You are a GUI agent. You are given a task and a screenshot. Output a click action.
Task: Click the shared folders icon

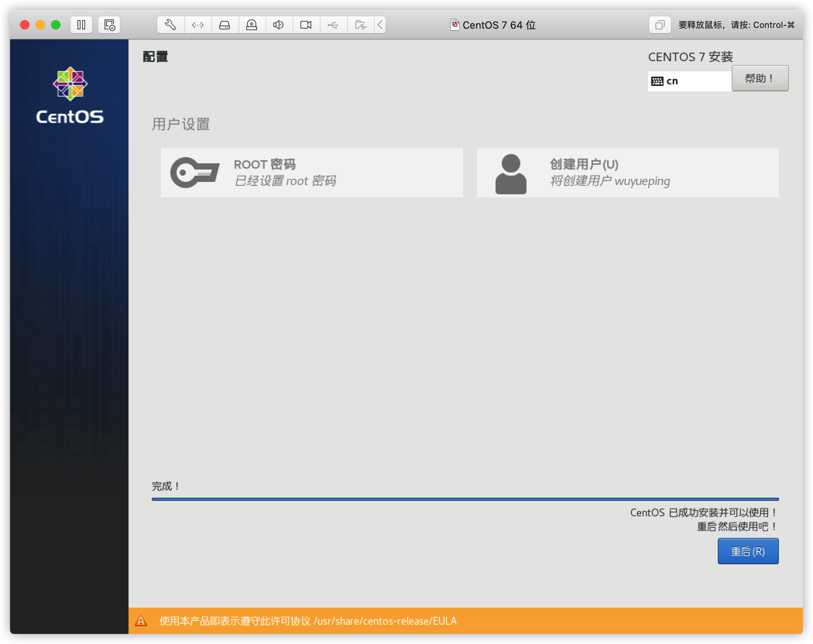360,25
